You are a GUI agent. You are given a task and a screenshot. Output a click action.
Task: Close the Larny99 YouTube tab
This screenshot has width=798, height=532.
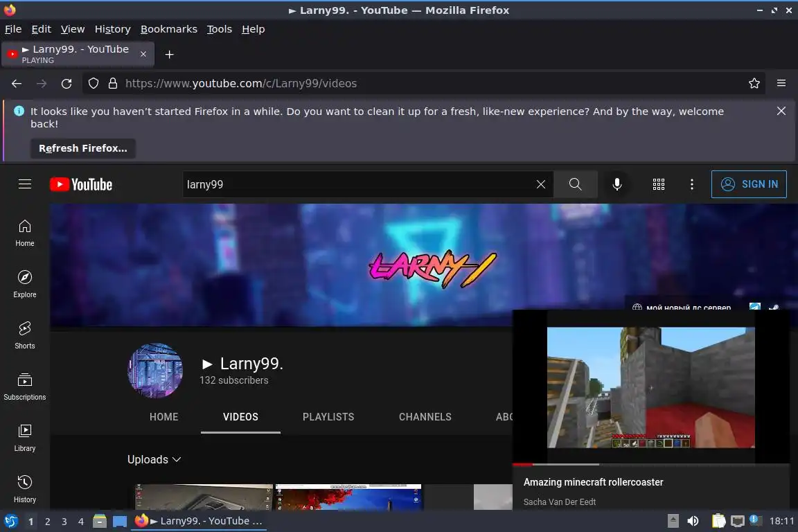point(143,54)
